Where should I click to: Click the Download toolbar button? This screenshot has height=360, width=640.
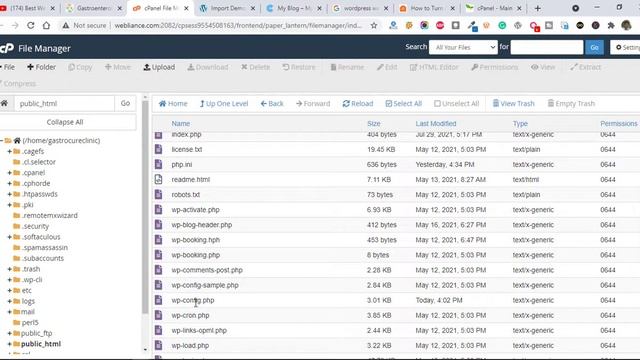[x=208, y=67]
